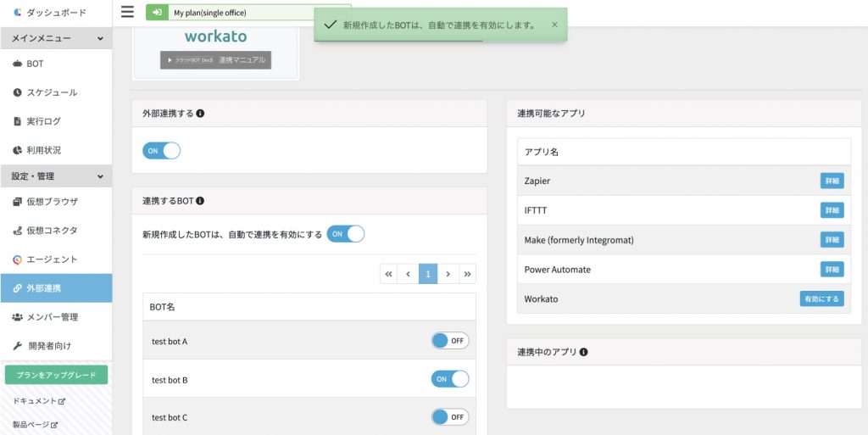
Task: Click the 開発者向け wrench icon
Action: pyautogui.click(x=17, y=346)
